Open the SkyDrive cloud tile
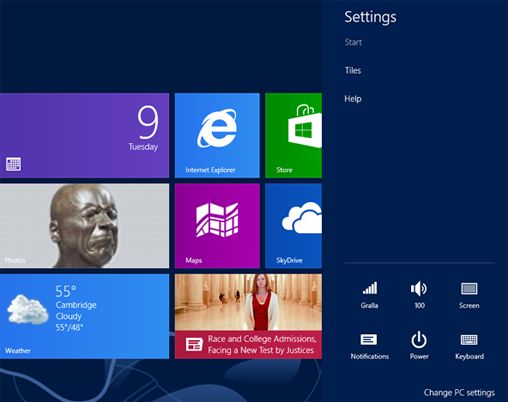This screenshot has width=508, height=402. pos(293,226)
